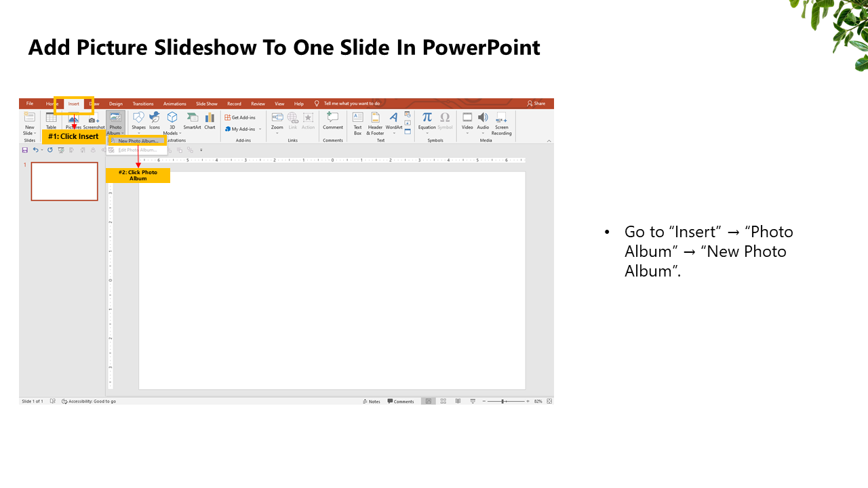Viewport: 868px width, 488px height.
Task: Choose WordArt
Action: (x=393, y=123)
